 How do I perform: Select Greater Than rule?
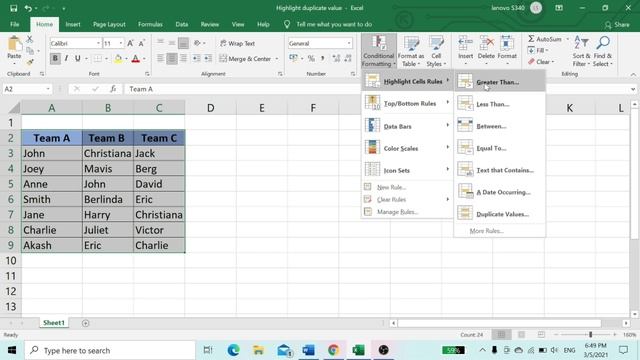coord(500,82)
